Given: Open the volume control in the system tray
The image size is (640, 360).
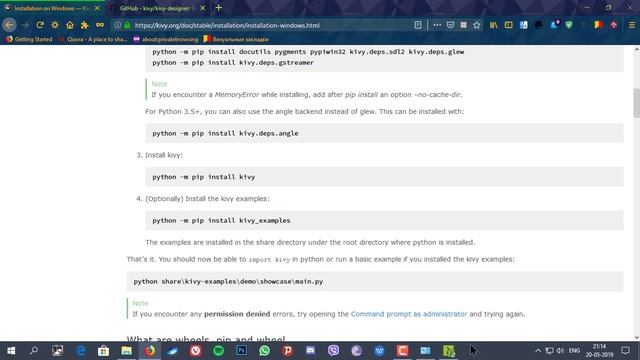Looking at the screenshot, I should pos(560,351).
